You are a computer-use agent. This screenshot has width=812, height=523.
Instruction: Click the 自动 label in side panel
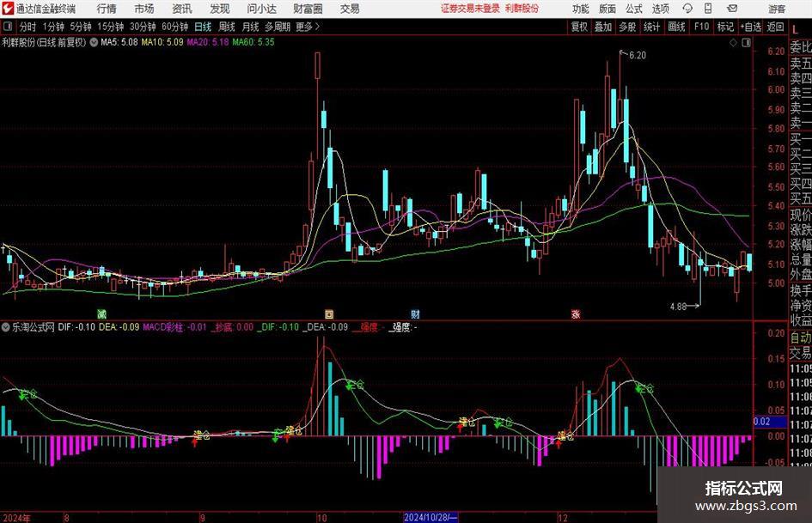pyautogui.click(x=801, y=338)
